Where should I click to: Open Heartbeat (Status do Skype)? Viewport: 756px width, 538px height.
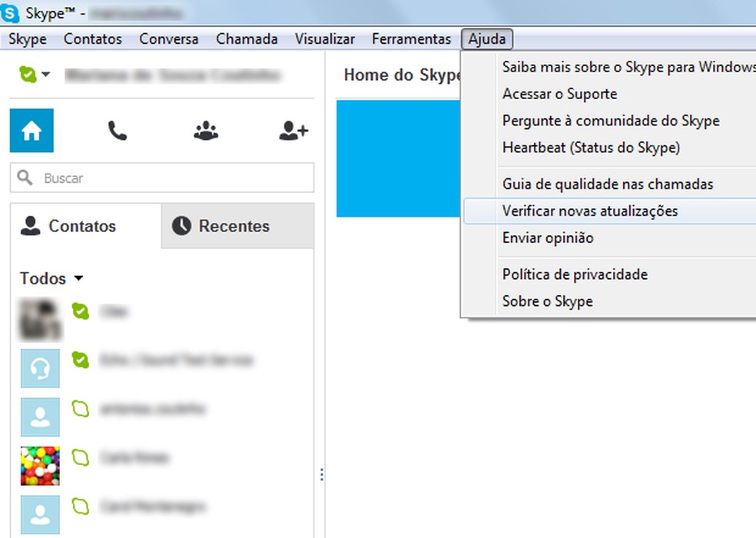(x=610, y=147)
